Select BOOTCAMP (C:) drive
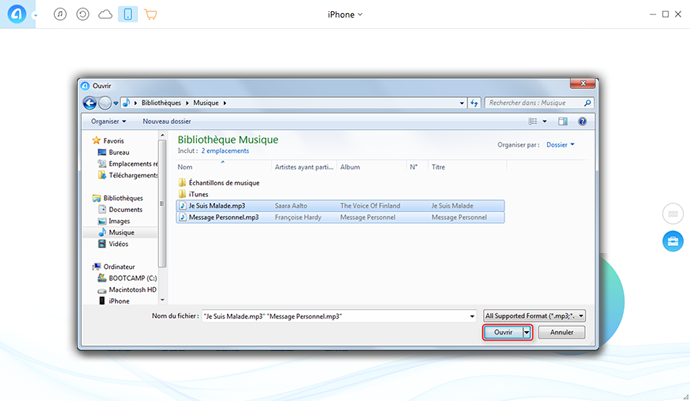 tap(127, 278)
